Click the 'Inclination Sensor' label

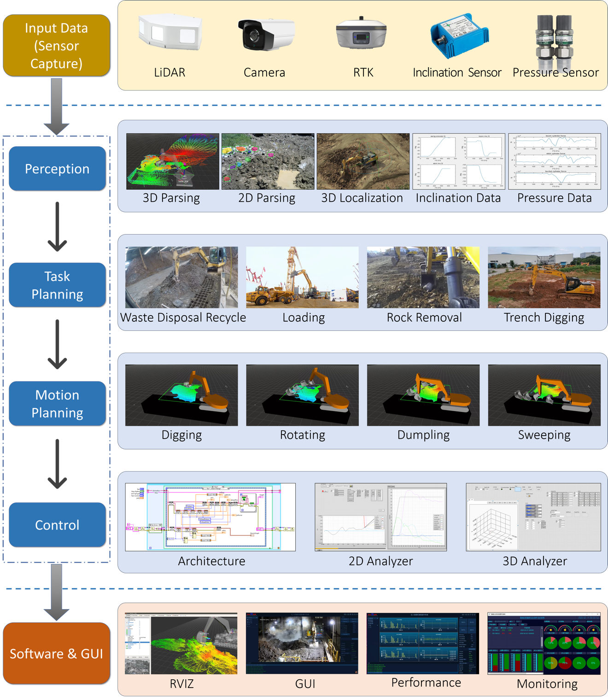[x=457, y=72]
